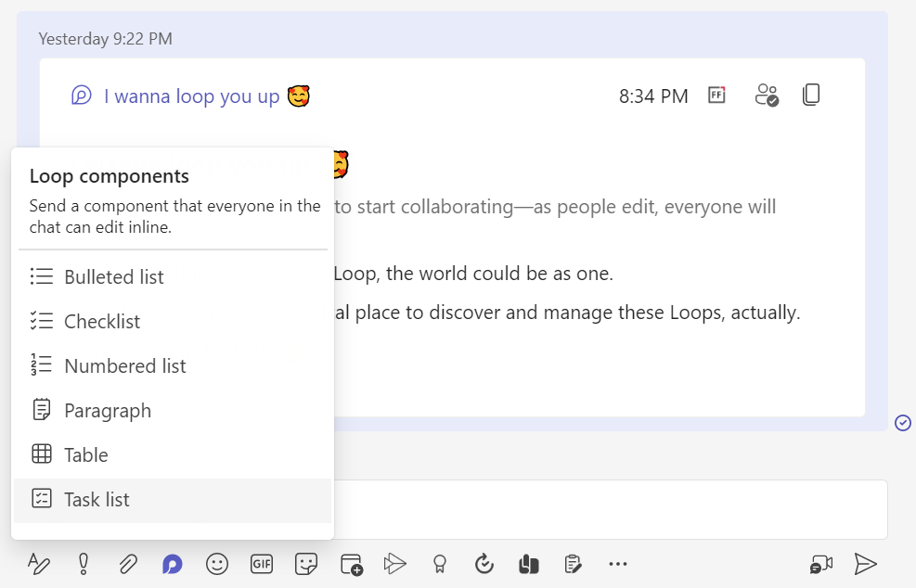This screenshot has width=916, height=588.
Task: Click the FF icon in Loop header
Action: (716, 96)
